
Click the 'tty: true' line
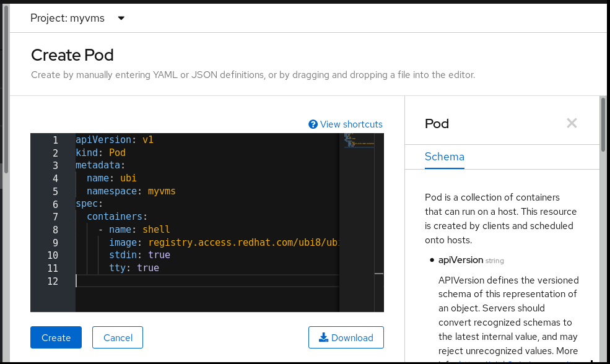tap(134, 268)
